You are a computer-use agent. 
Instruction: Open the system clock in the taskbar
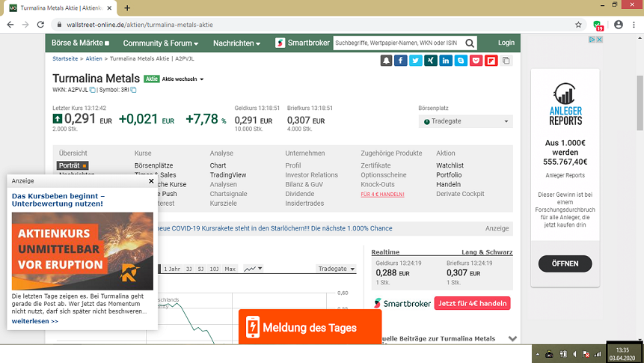point(622,353)
